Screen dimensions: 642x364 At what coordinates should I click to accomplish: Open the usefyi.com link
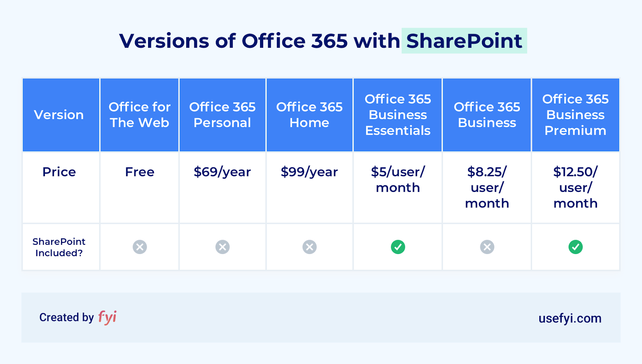[x=570, y=318]
